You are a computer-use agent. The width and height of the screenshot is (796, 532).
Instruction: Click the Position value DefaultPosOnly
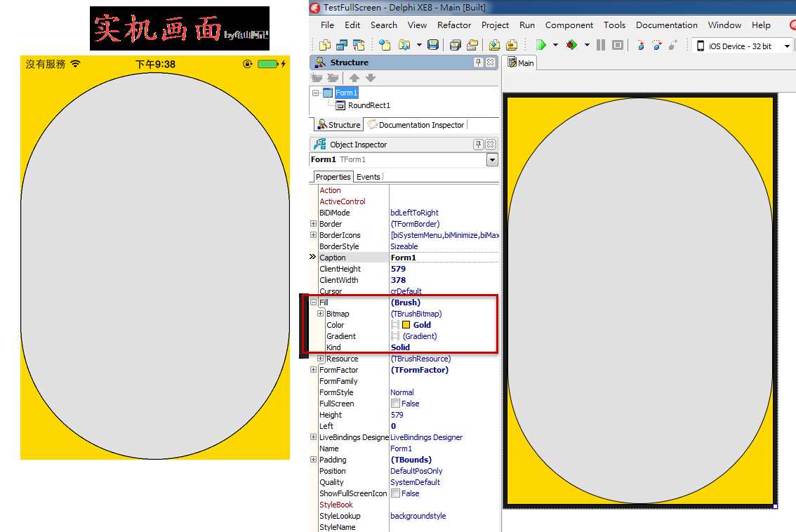416,471
